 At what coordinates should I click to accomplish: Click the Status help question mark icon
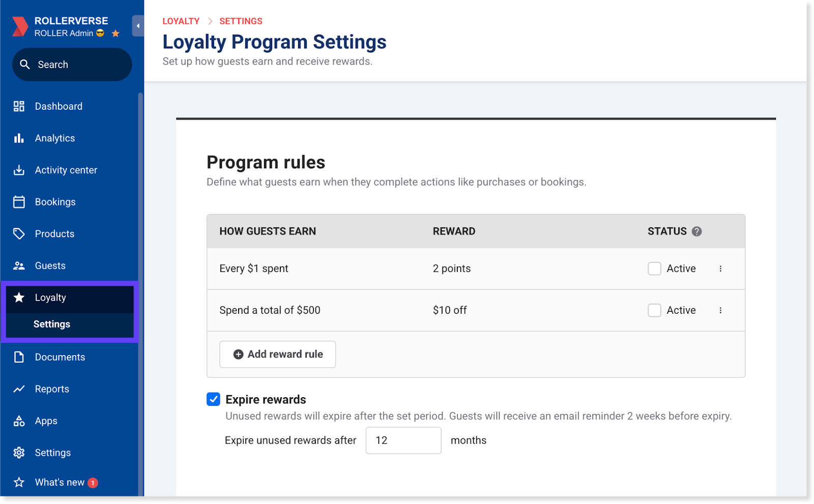[x=697, y=231]
